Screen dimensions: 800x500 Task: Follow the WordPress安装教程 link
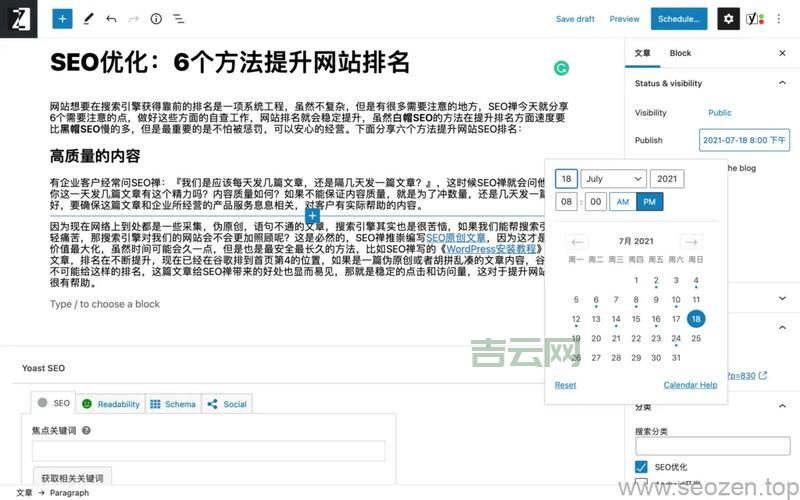[491, 249]
